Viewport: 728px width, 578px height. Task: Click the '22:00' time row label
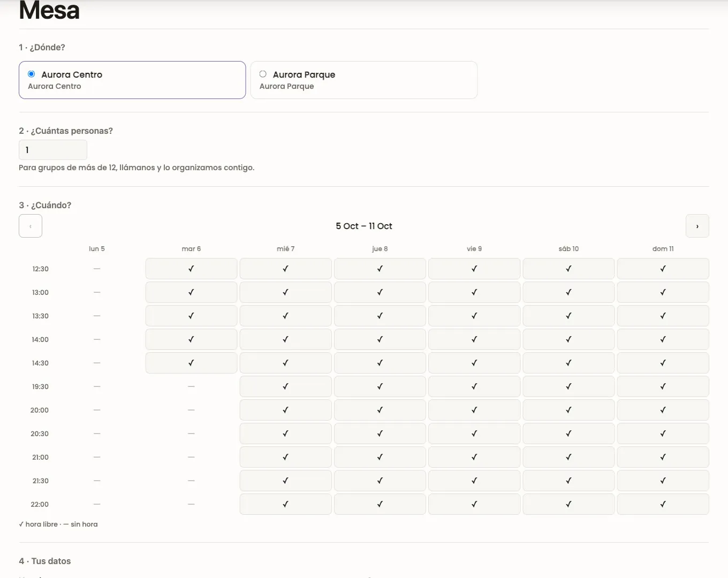40,504
